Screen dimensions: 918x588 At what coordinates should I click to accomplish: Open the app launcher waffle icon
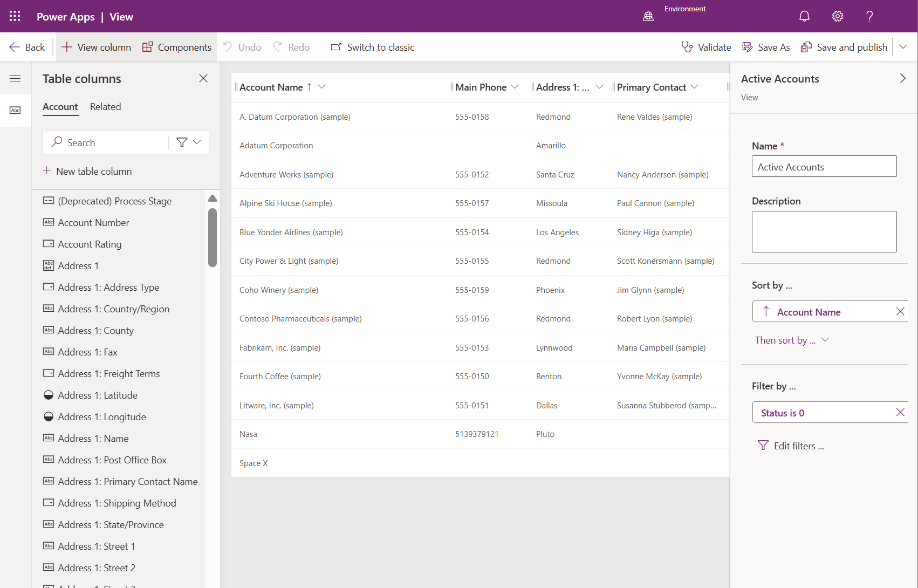pyautogui.click(x=15, y=16)
